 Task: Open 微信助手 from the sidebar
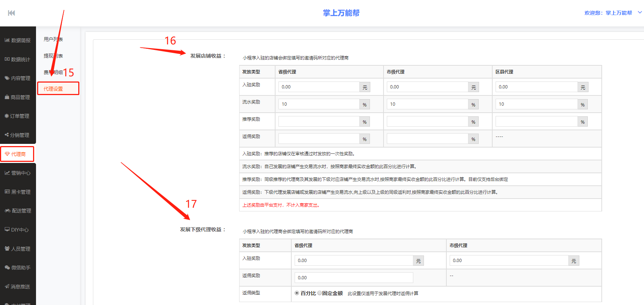click(x=18, y=268)
